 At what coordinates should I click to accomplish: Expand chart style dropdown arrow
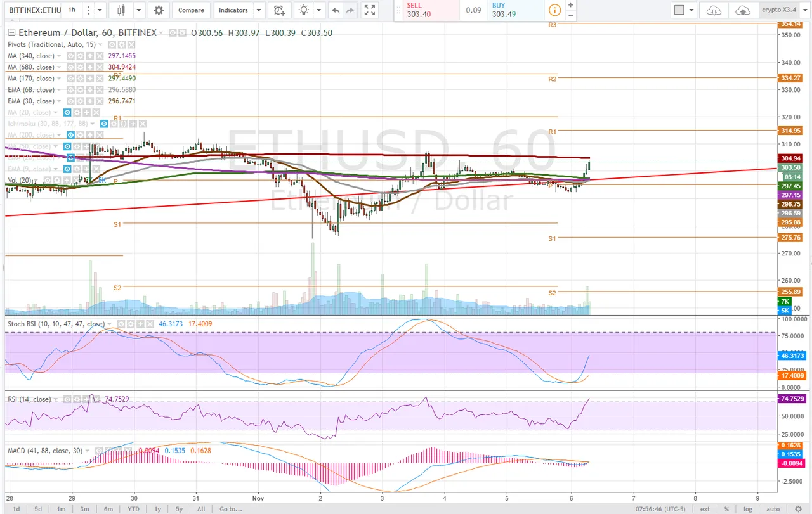(139, 10)
